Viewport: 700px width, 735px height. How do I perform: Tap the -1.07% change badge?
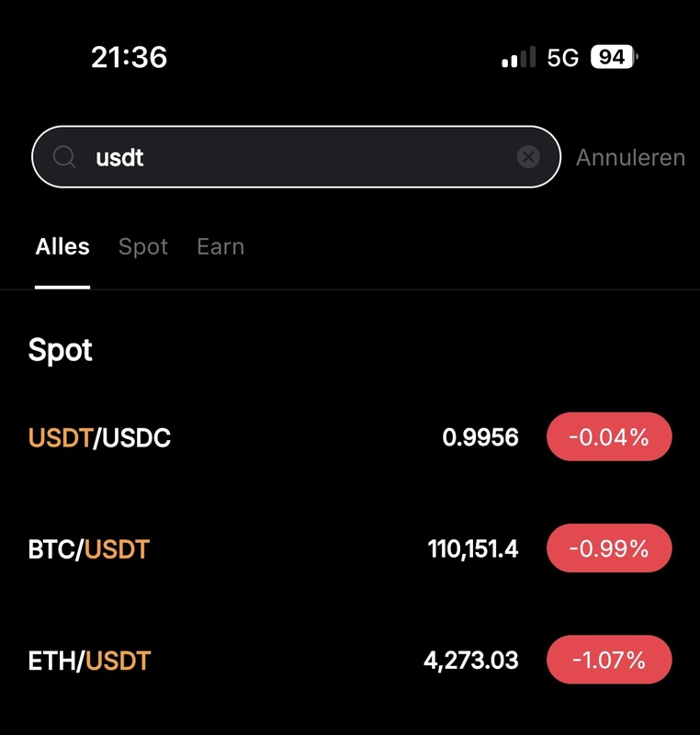[x=609, y=660]
